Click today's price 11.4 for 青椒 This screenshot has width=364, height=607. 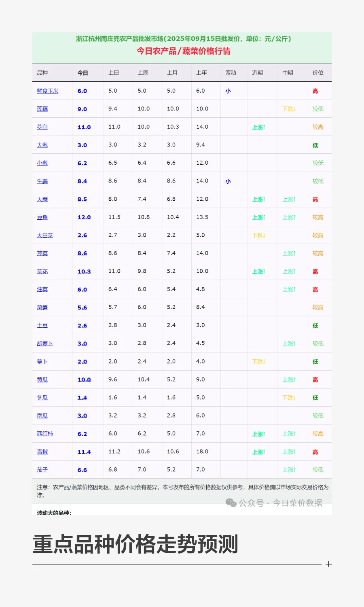pos(84,452)
